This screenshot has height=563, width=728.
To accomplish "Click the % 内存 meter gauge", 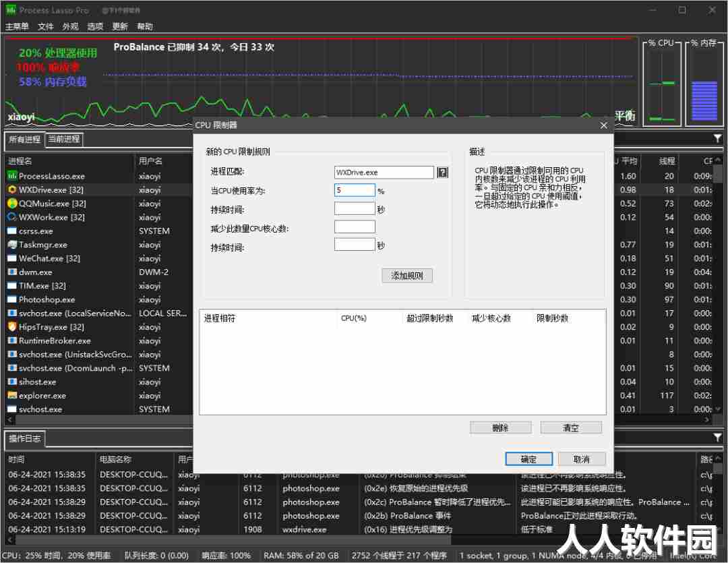I will (x=704, y=83).
